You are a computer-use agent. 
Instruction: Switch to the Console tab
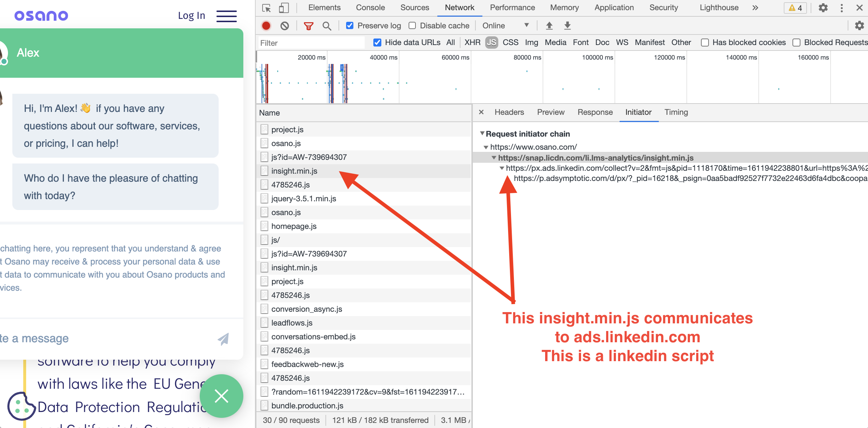click(370, 8)
